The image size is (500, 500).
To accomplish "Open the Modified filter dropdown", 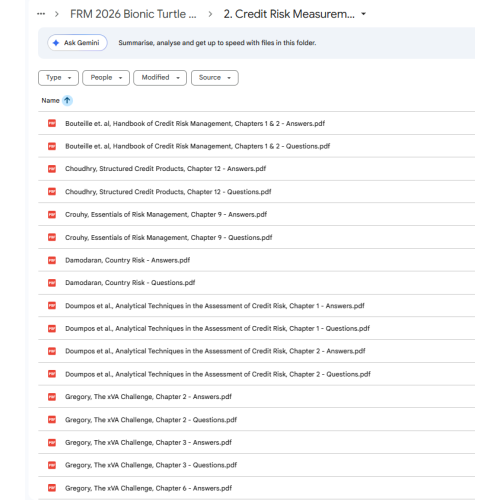I will tap(160, 78).
